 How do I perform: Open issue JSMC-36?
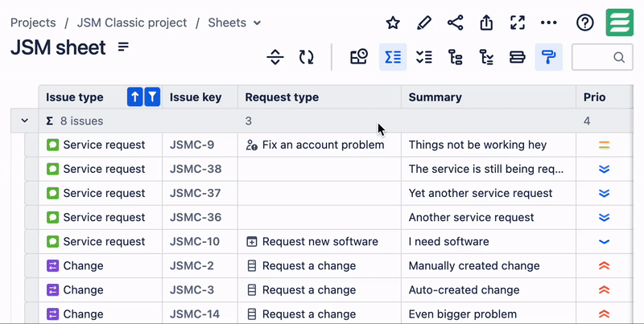(x=196, y=217)
